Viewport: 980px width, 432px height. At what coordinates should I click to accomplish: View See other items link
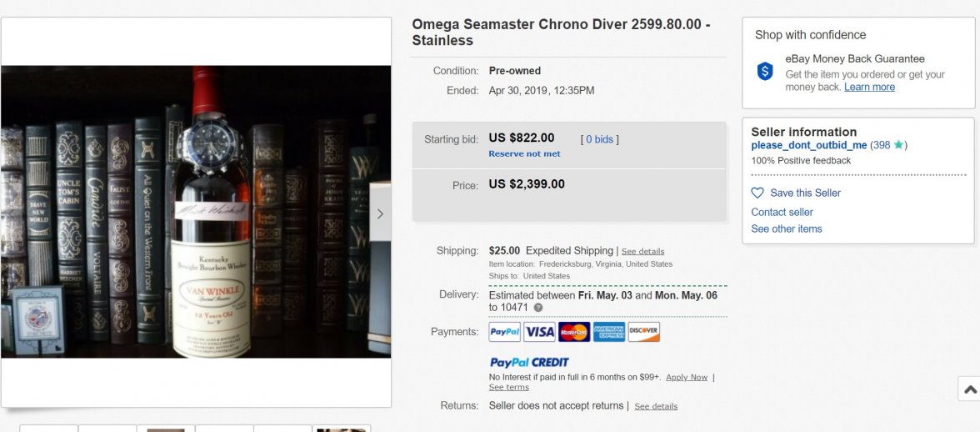coord(786,229)
